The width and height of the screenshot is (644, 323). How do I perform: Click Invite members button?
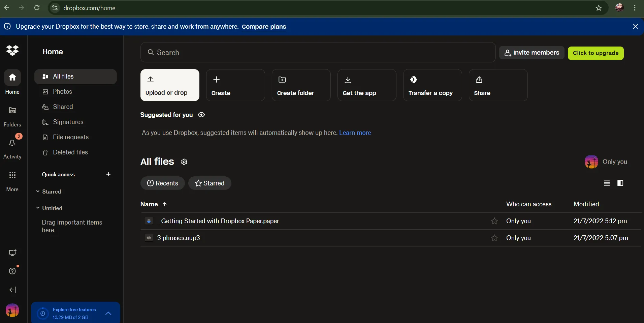tap(532, 53)
